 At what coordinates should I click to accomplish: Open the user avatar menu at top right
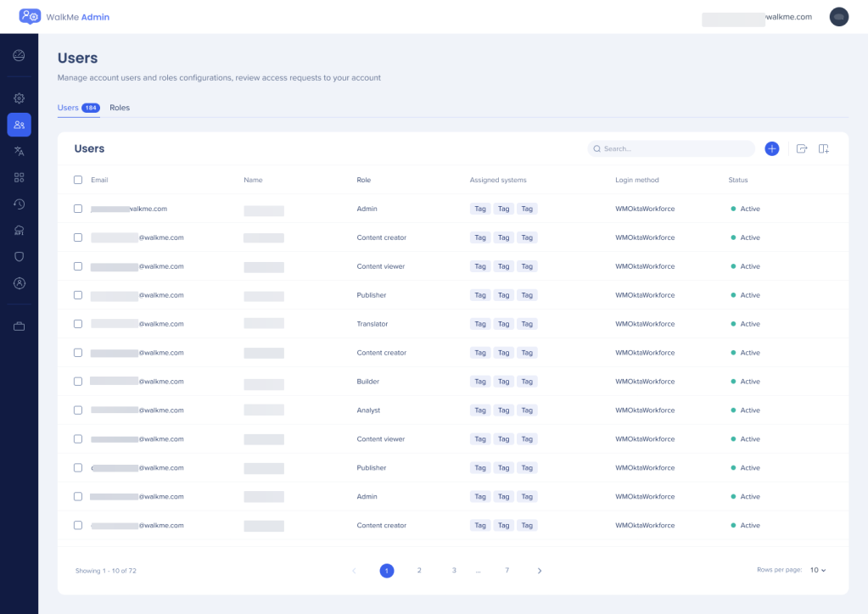[838, 17]
